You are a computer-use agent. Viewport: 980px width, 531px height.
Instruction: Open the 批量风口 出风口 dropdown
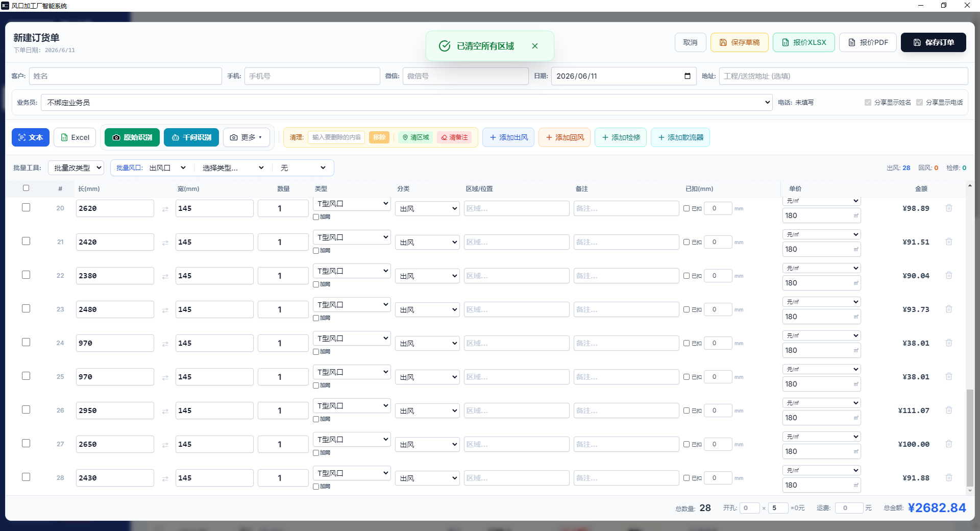167,167
